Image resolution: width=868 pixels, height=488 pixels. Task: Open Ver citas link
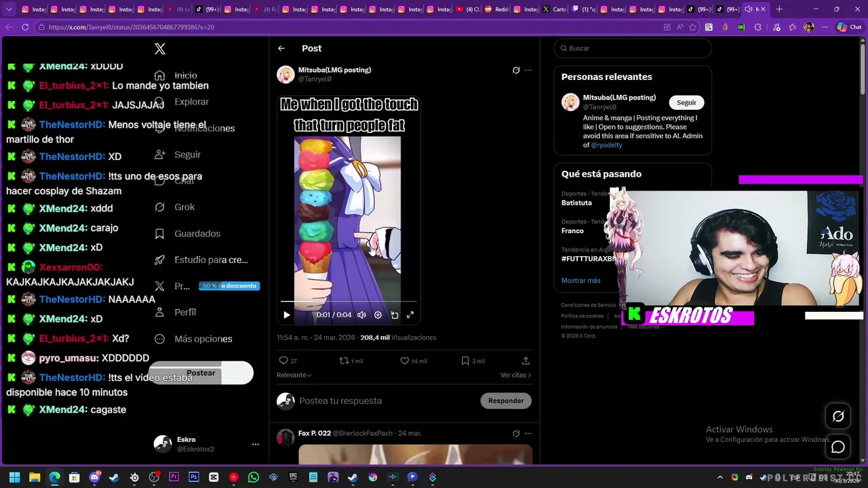(515, 375)
